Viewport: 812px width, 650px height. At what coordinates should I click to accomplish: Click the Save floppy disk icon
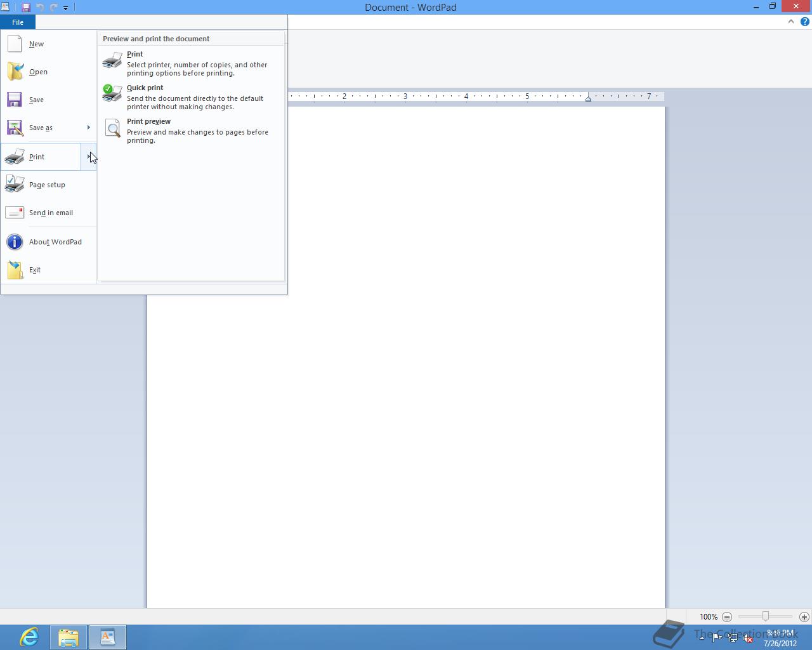[x=15, y=100]
